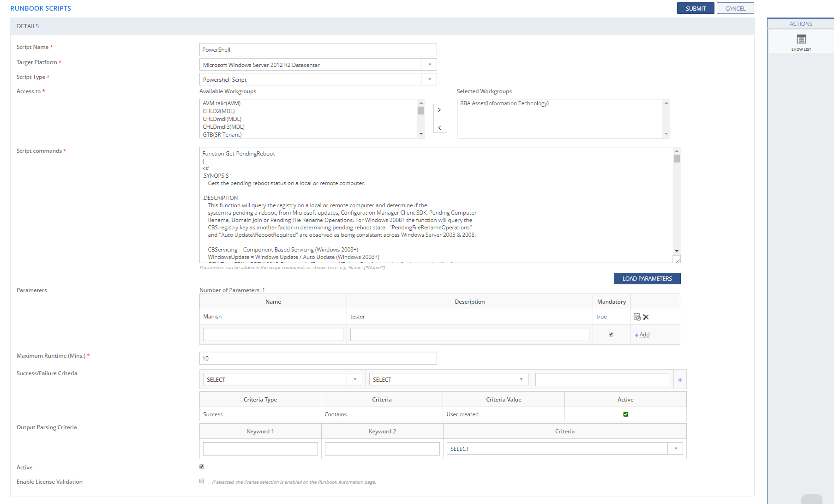This screenshot has height=504, width=834.
Task: Click the Show List icon
Action: pyautogui.click(x=801, y=40)
